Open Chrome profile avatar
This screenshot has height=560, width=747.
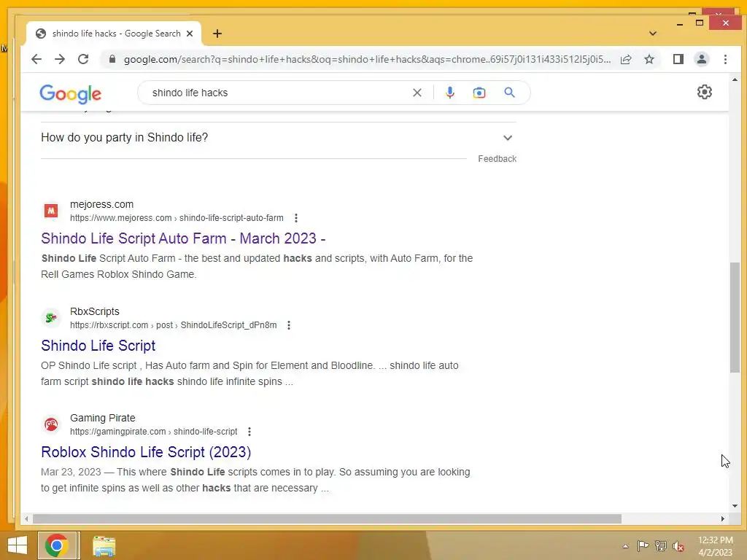[702, 59]
